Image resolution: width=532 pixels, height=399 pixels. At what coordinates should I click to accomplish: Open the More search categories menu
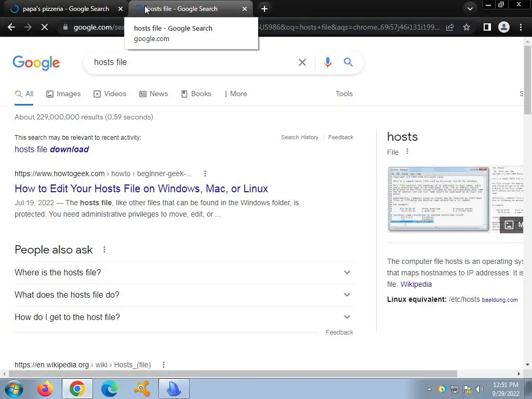236,94
